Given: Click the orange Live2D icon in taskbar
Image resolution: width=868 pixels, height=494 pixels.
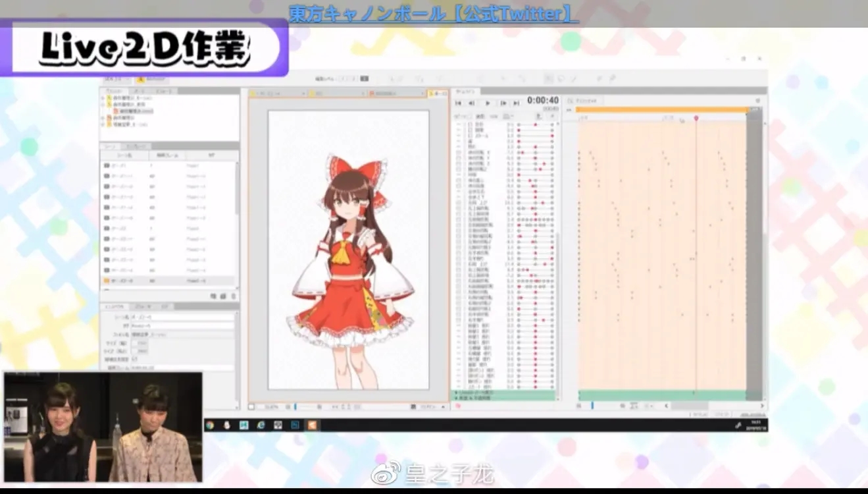Looking at the screenshot, I should coord(312,425).
